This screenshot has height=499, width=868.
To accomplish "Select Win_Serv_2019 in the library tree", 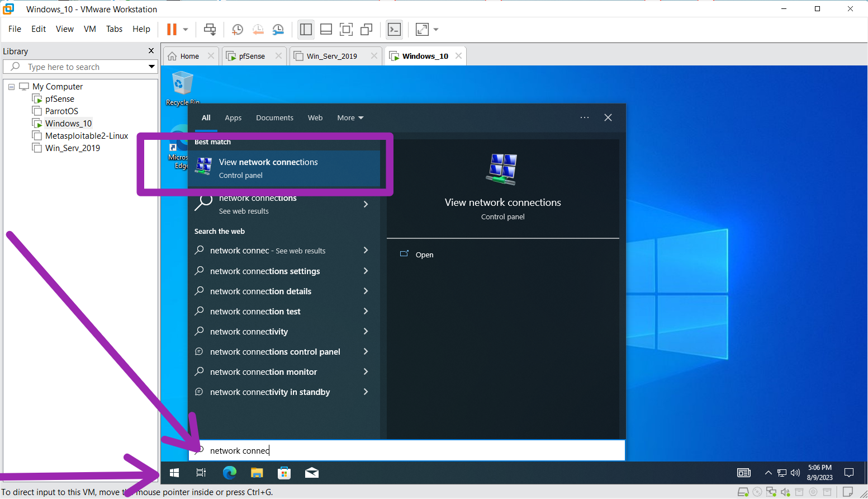I will pos(73,148).
